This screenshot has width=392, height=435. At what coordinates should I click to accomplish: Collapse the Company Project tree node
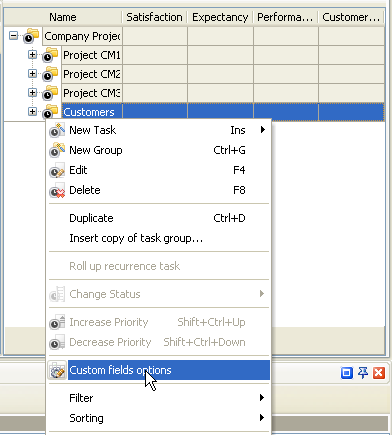(13, 35)
